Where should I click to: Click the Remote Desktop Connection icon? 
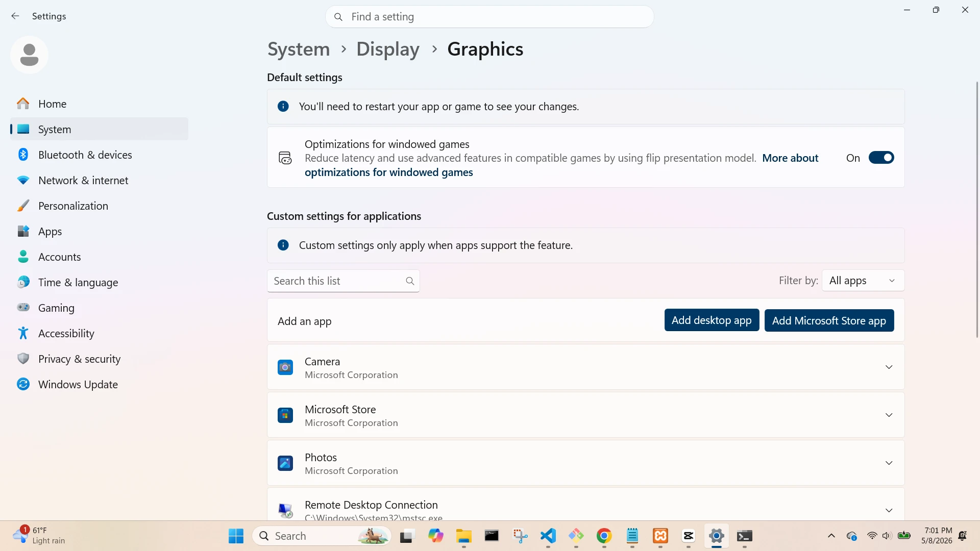[285, 510]
